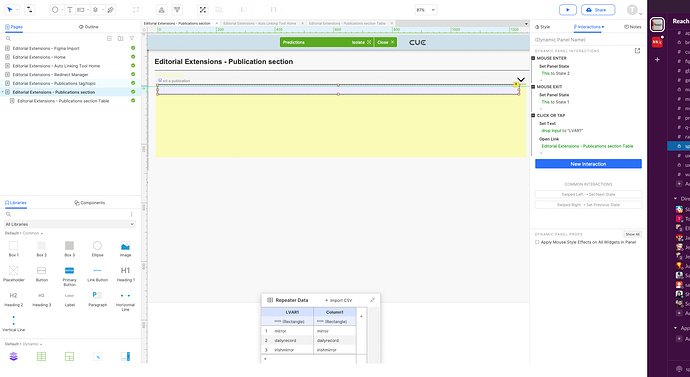This screenshot has height=377, width=690.
Task: Open the All Libraries dropdown
Action: coord(70,224)
